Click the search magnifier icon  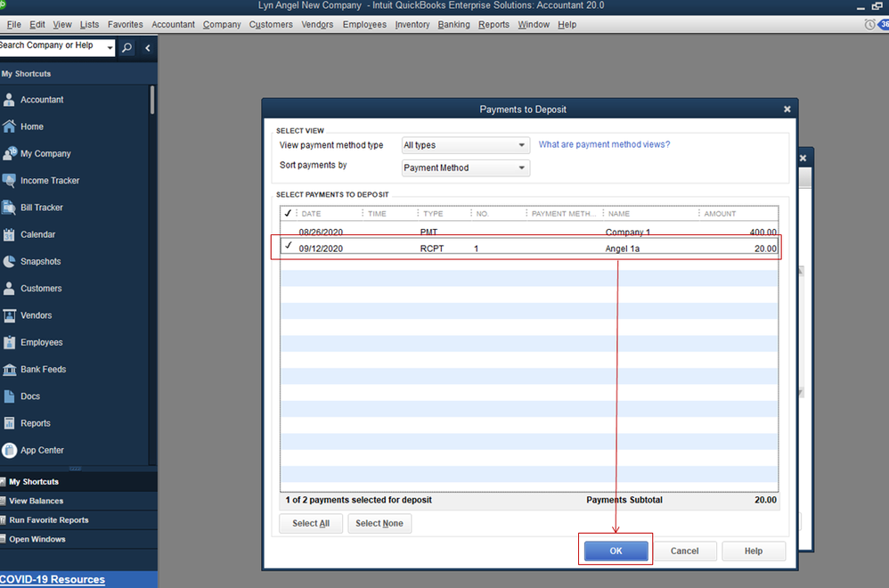127,47
